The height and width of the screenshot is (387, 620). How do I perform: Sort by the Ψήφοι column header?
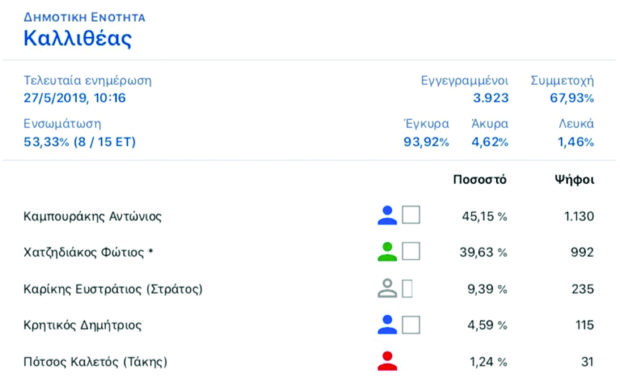pyautogui.click(x=574, y=180)
